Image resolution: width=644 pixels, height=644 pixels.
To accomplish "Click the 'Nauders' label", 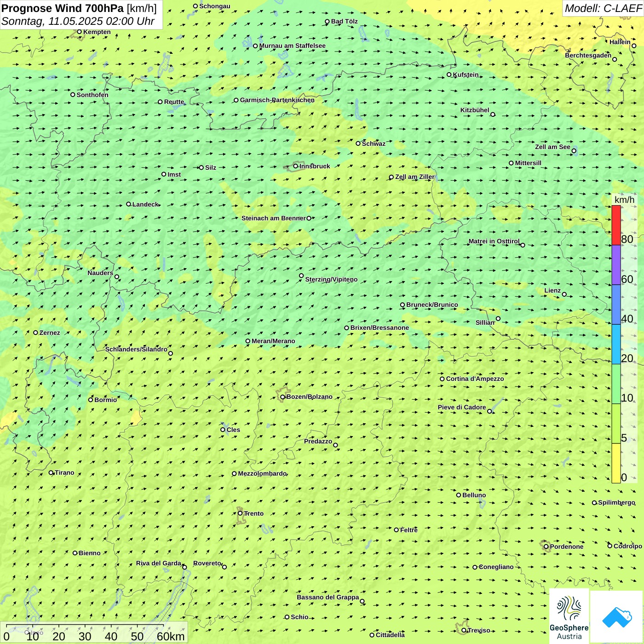I will 100,273.
